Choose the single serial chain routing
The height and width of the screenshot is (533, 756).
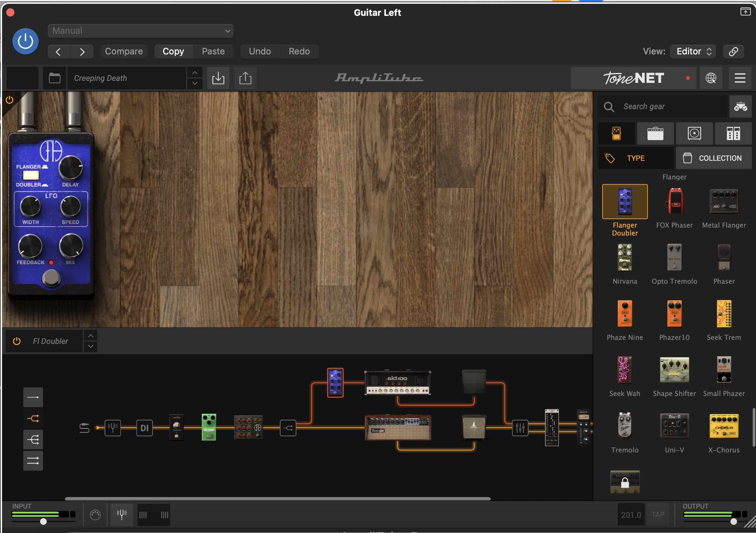coord(33,397)
